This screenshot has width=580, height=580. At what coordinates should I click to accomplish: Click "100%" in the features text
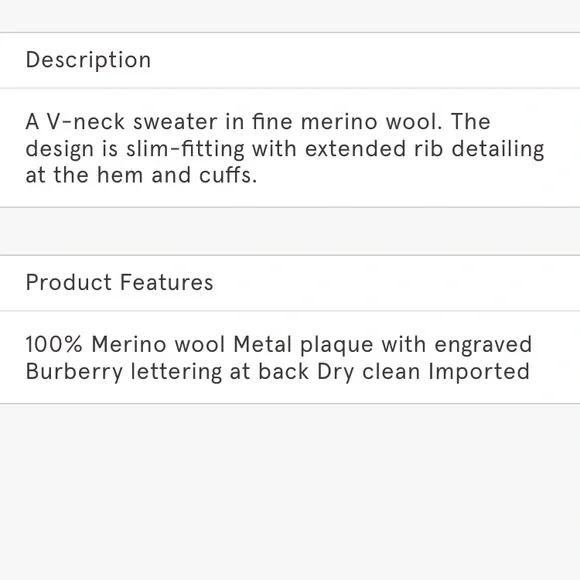pos(54,344)
